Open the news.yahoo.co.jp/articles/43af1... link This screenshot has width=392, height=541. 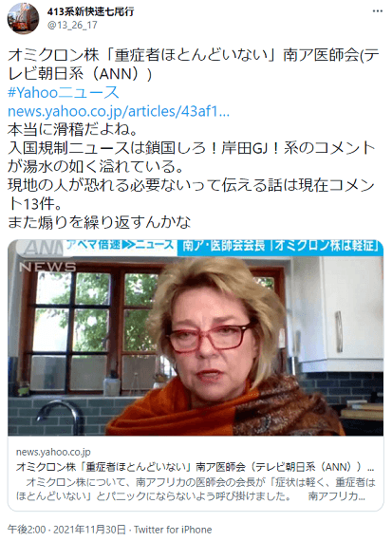pyautogui.click(x=119, y=111)
